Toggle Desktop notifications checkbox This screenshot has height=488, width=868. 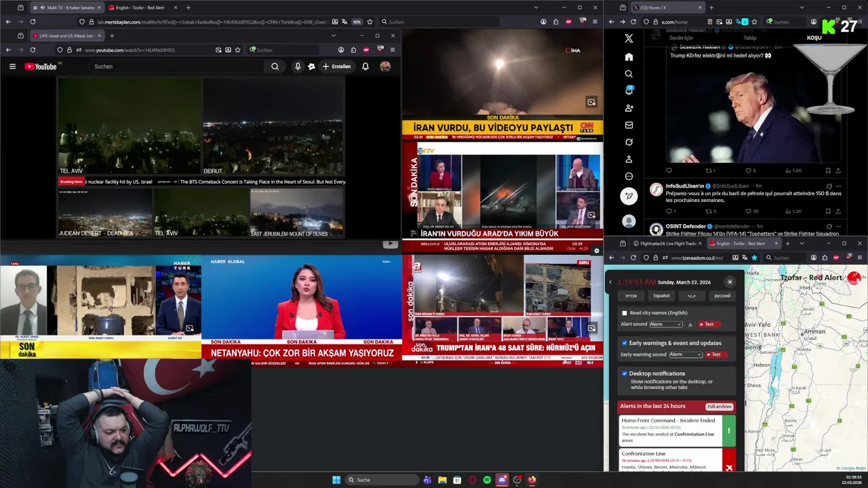click(625, 373)
